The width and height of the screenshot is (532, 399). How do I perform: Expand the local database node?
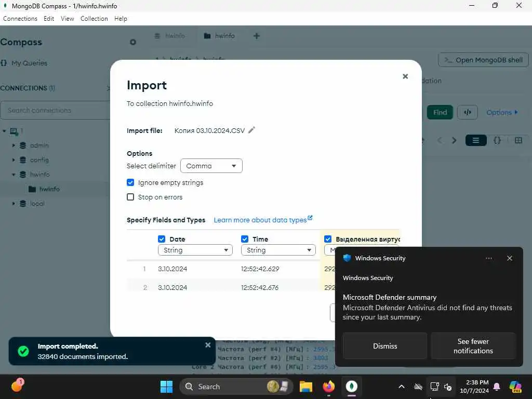point(14,204)
